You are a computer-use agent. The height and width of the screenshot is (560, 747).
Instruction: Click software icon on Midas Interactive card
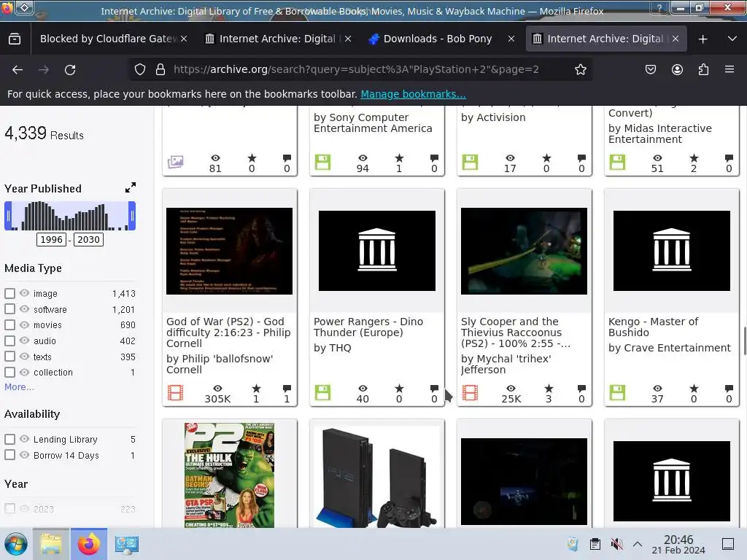(x=617, y=162)
